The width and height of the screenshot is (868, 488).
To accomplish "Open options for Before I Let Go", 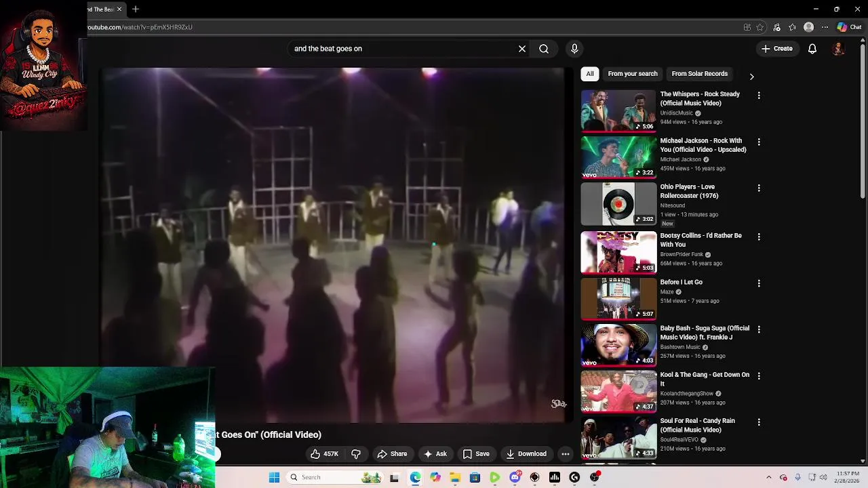I will point(759,283).
